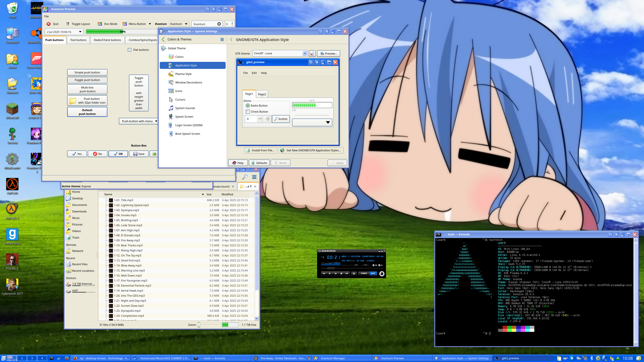Open the date-time dropdown showing 2 Jul 2025
This screenshot has height=362, width=644.
pos(64,32)
